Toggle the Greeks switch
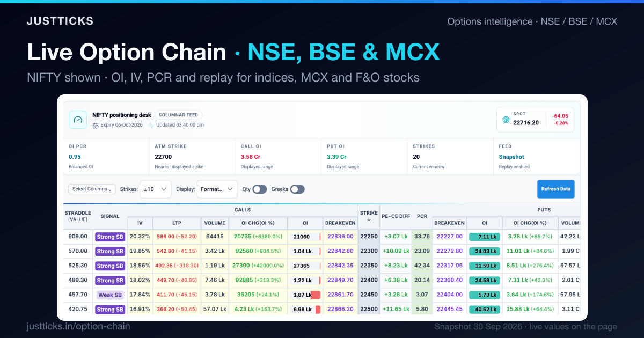This screenshot has height=338, width=644. pyautogui.click(x=297, y=189)
